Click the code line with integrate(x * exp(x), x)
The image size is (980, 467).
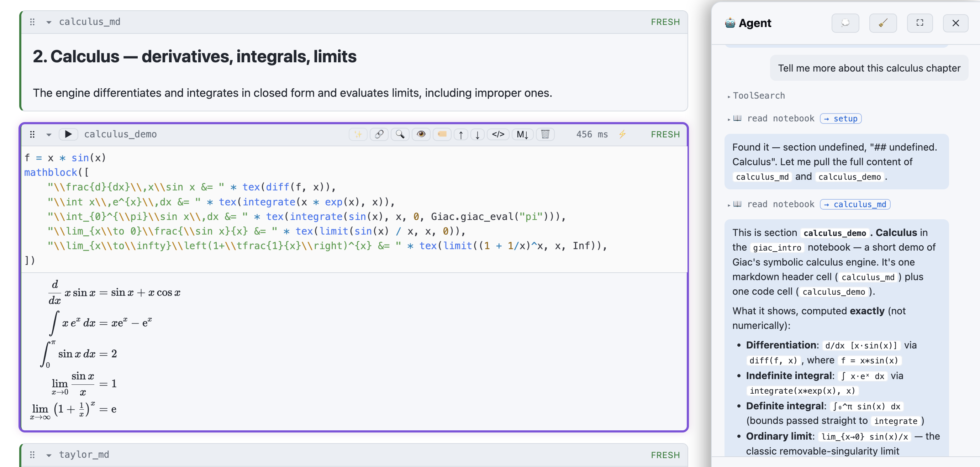pos(221,202)
